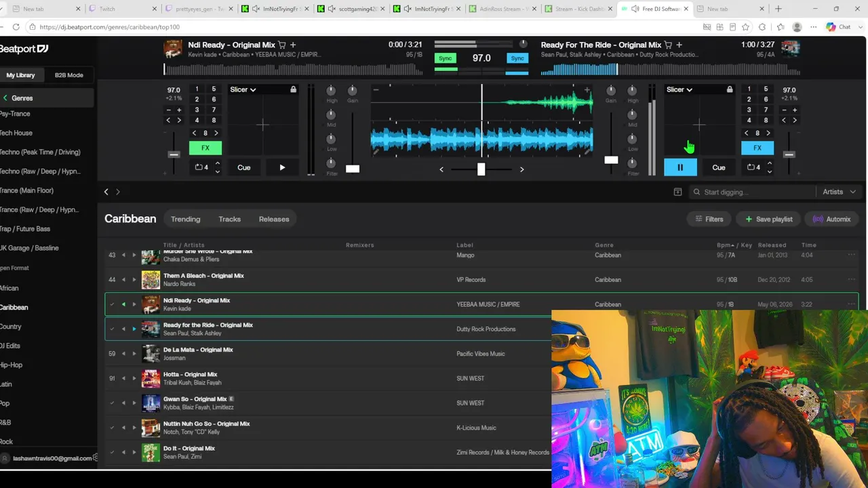868x488 pixels.
Task: Toggle FX on the left deck
Action: click(205, 148)
